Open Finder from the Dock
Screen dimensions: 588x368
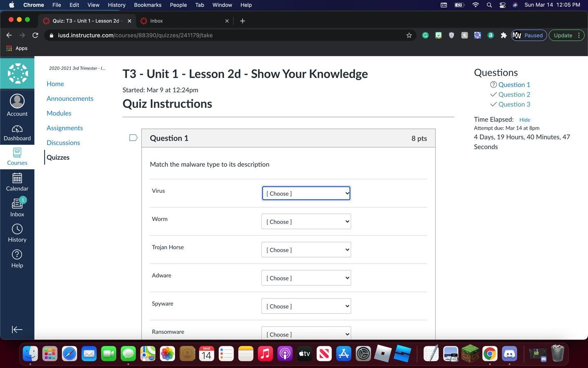(x=30, y=353)
